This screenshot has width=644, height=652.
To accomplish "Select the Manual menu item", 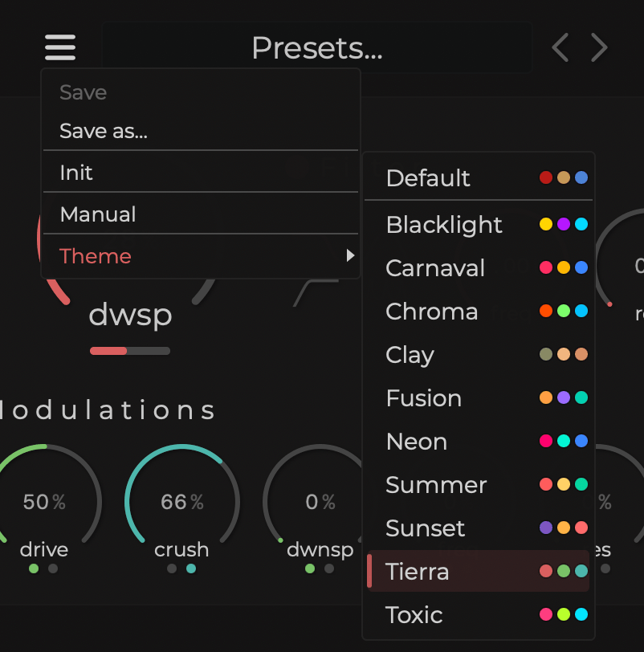I will click(98, 214).
